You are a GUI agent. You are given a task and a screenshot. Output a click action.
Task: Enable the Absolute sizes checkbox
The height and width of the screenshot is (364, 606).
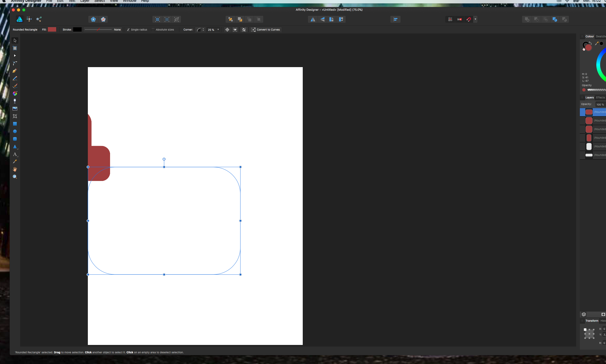click(153, 30)
